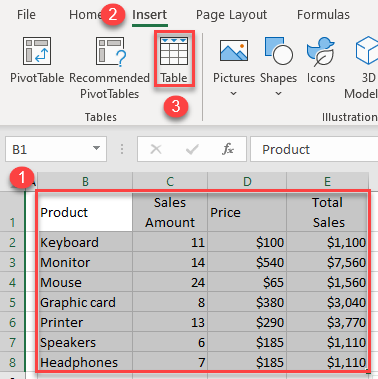This screenshot has height=379, width=378.
Task: Select the Graphic card cell
Action: point(85,302)
